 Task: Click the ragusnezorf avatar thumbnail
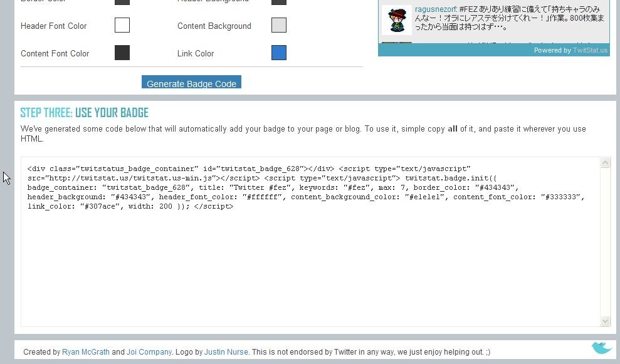tap(397, 20)
